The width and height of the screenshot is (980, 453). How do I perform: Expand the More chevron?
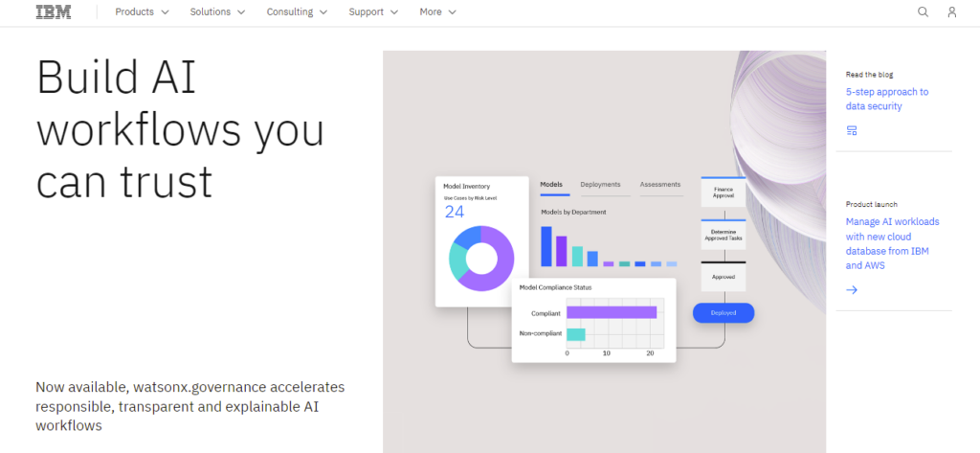(x=453, y=12)
